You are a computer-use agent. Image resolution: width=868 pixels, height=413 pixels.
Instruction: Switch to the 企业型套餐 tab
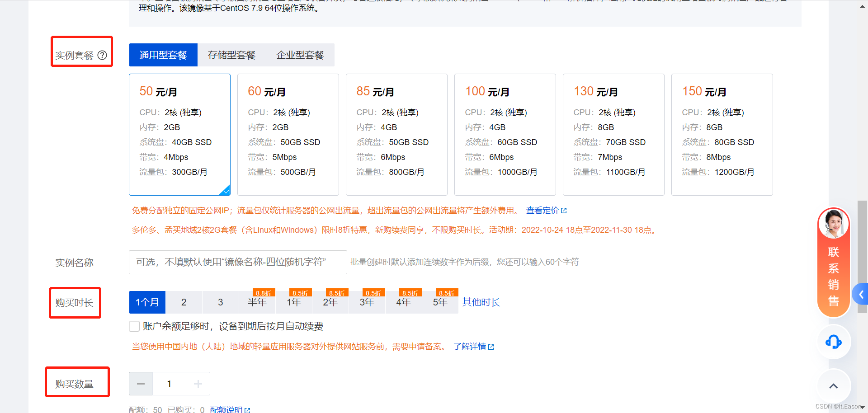(x=300, y=55)
